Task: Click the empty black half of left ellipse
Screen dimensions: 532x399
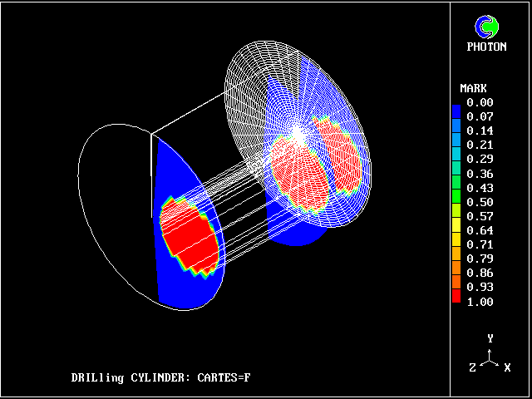Action: 116,208
